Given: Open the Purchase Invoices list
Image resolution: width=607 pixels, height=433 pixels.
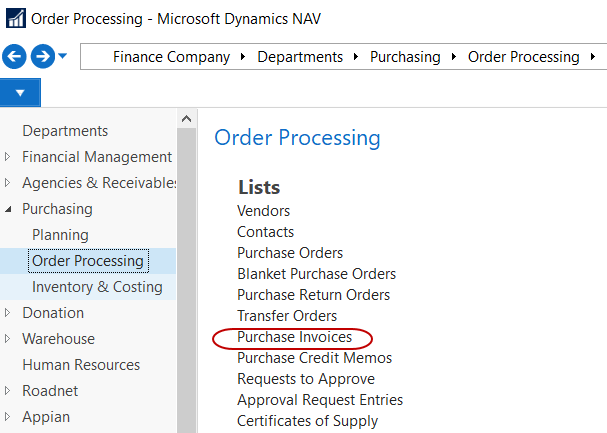Looking at the screenshot, I should [295, 337].
